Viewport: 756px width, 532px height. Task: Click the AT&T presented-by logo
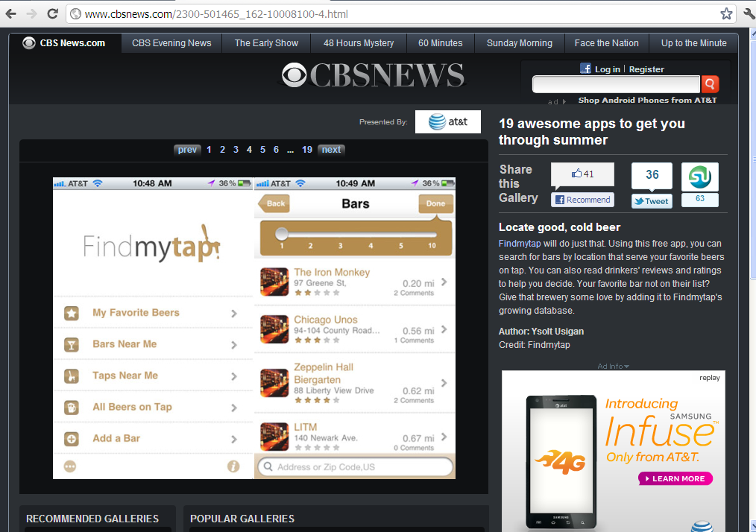448,121
